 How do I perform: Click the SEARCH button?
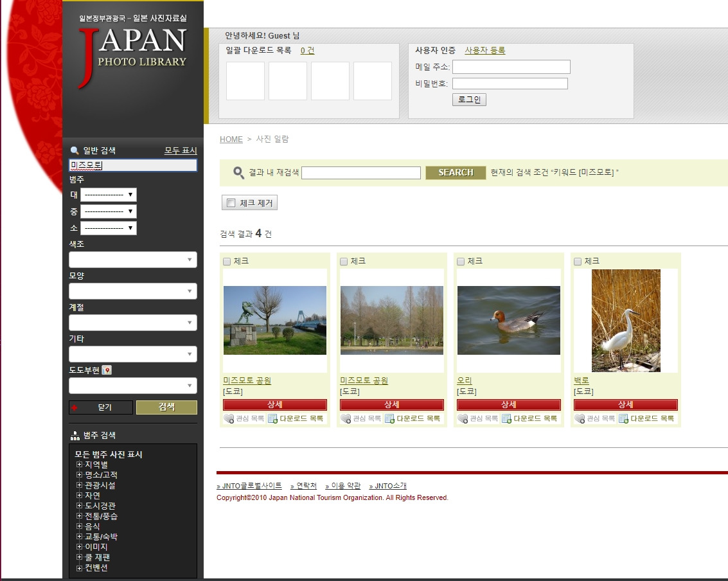(x=456, y=173)
